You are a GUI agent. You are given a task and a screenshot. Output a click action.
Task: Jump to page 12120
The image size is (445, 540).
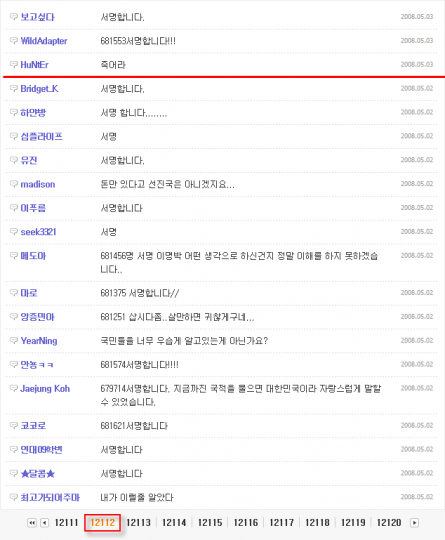pyautogui.click(x=389, y=523)
